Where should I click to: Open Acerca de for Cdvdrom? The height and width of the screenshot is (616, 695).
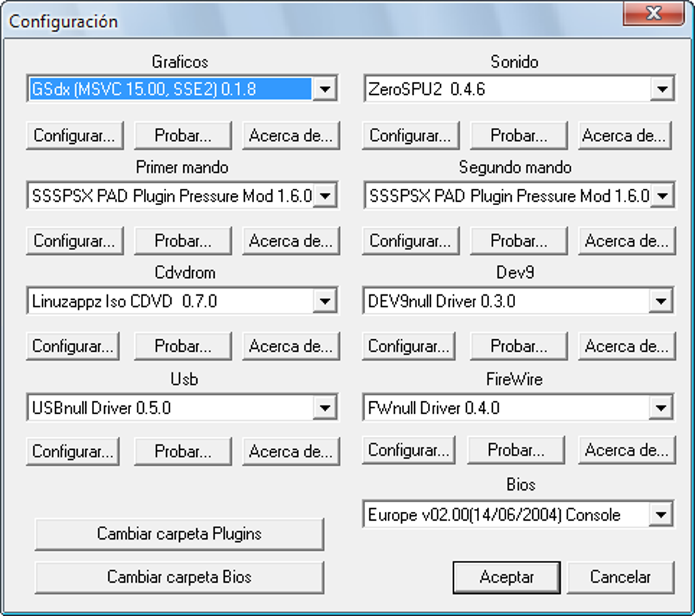coord(291,346)
